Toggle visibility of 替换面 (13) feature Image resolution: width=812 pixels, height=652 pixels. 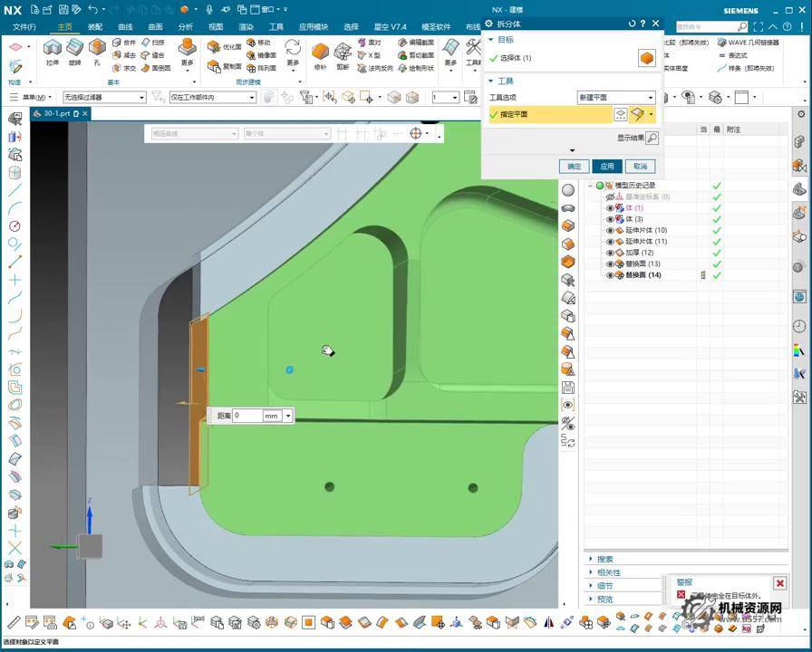click(x=610, y=264)
